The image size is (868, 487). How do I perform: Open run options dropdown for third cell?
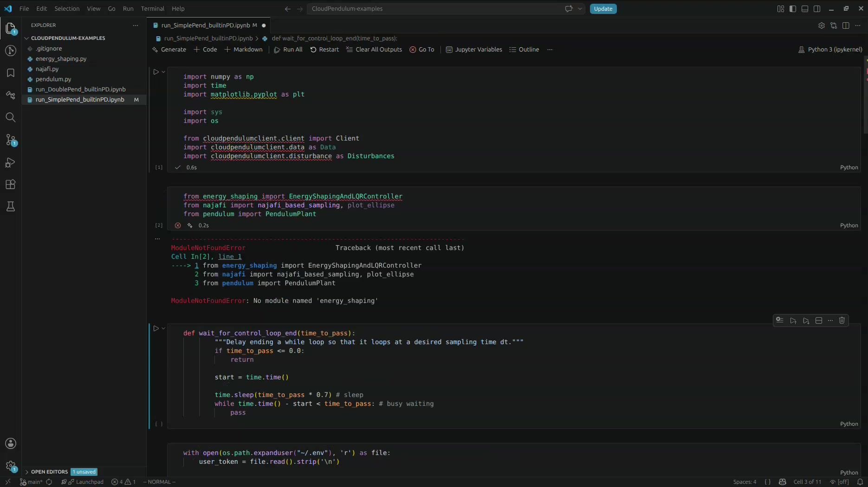point(163,328)
